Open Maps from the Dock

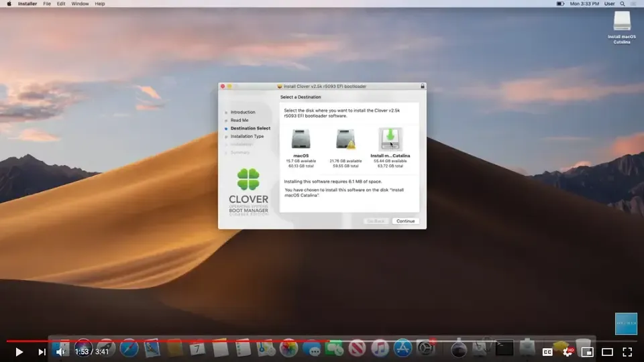(x=266, y=349)
